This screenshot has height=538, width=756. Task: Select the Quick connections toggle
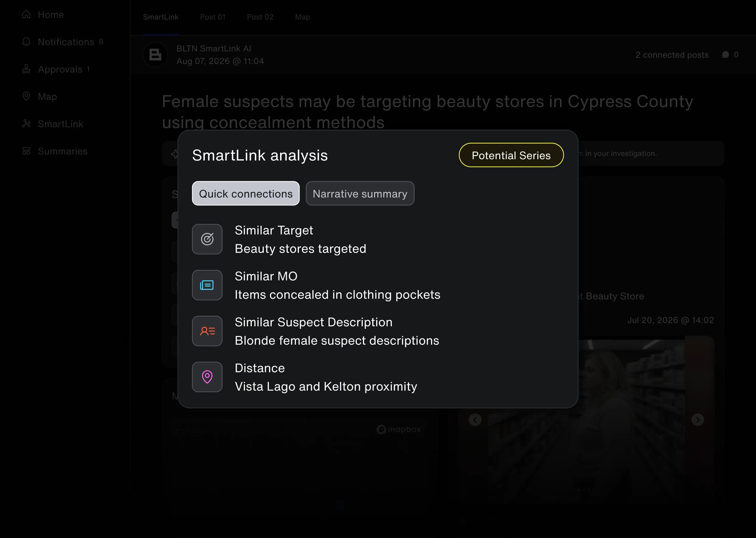[246, 193]
